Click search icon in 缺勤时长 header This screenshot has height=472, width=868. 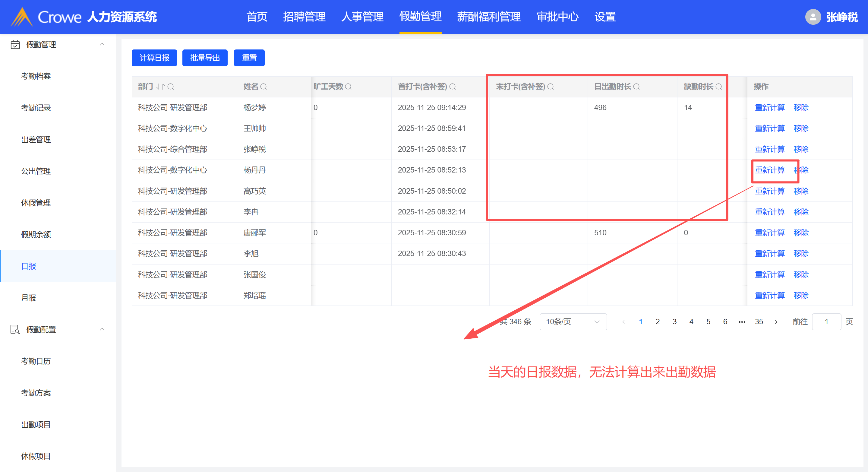click(719, 87)
